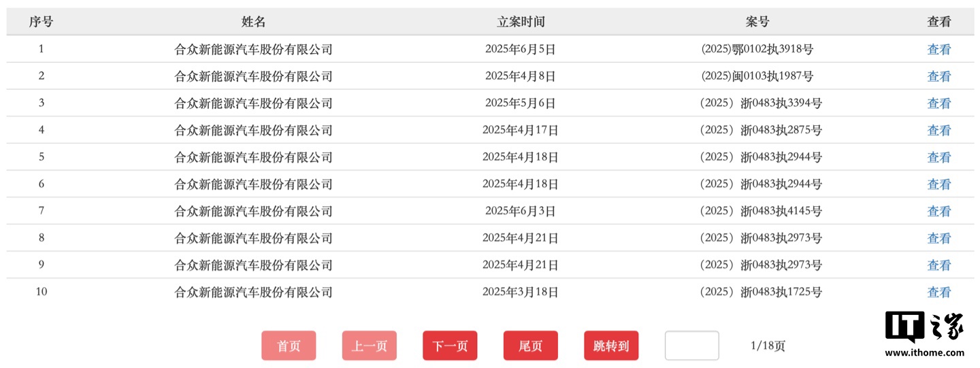The height and width of the screenshot is (368, 980).
Task: Go to next page with 下一页
Action: click(450, 346)
